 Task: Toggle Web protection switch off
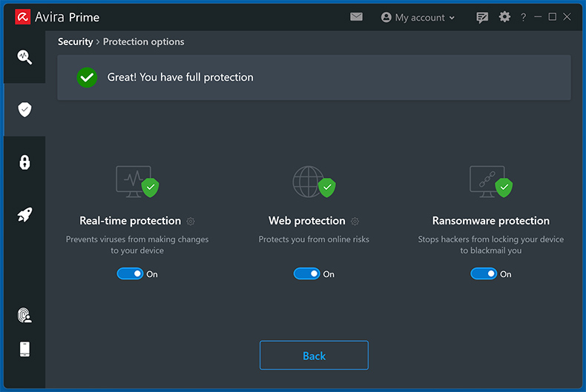(307, 273)
